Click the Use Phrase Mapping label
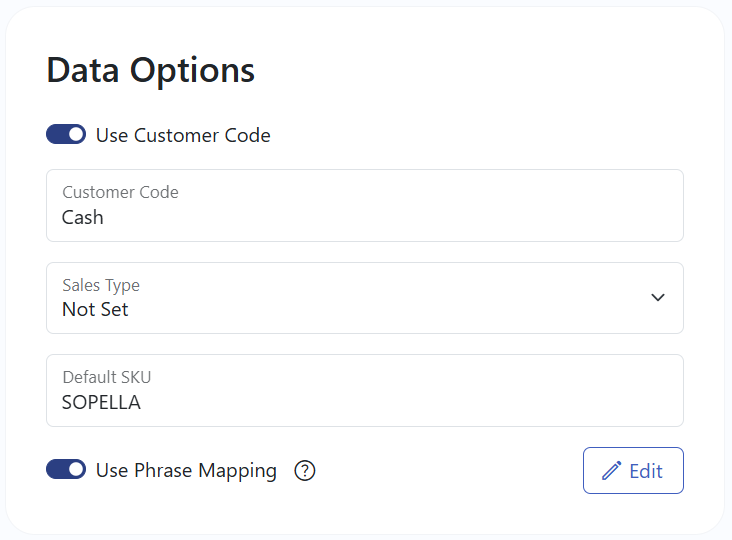Image resolution: width=732 pixels, height=540 pixels. [186, 470]
